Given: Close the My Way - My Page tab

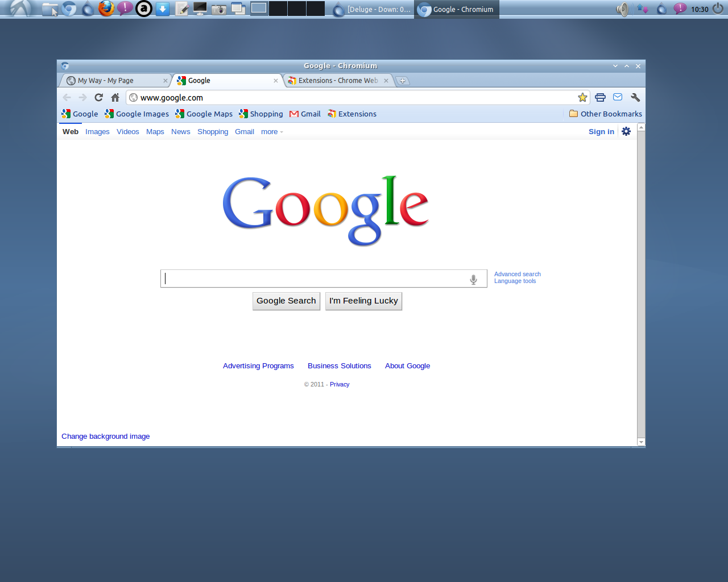Looking at the screenshot, I should pos(166,81).
